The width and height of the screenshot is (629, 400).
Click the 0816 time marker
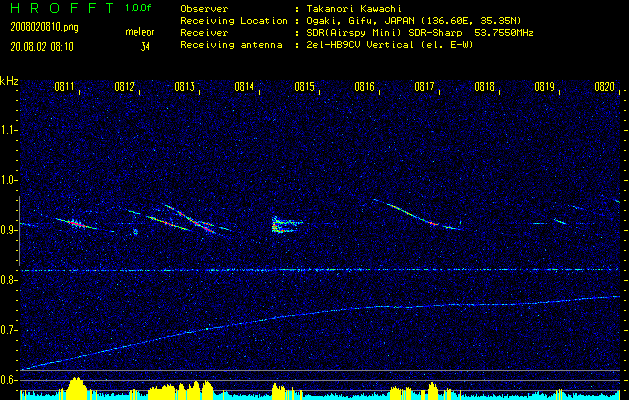pyautogui.click(x=364, y=87)
